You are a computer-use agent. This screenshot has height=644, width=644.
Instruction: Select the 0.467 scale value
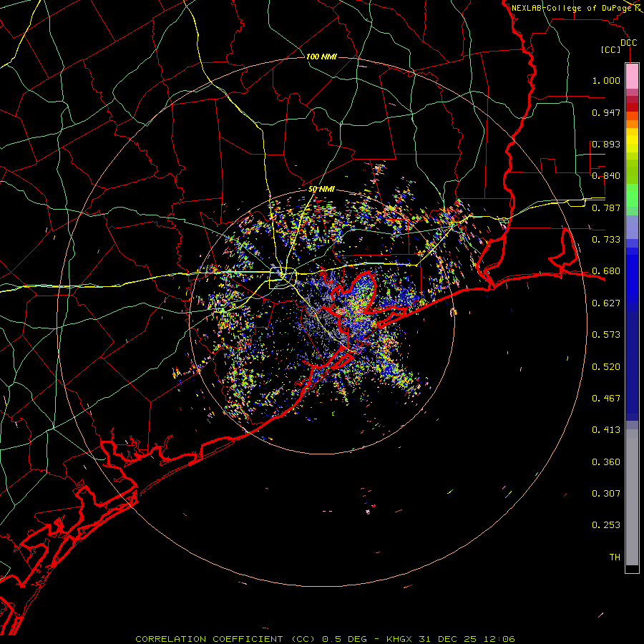click(x=606, y=398)
